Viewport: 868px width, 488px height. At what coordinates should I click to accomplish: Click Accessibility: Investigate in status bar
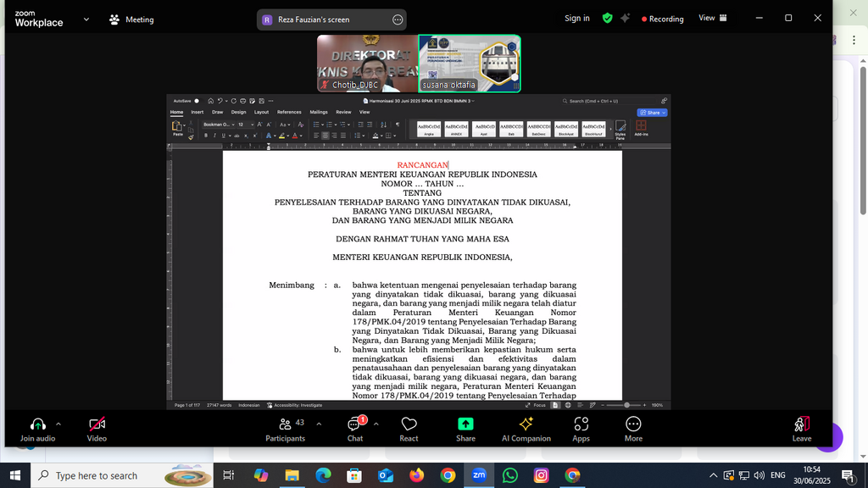tap(294, 405)
